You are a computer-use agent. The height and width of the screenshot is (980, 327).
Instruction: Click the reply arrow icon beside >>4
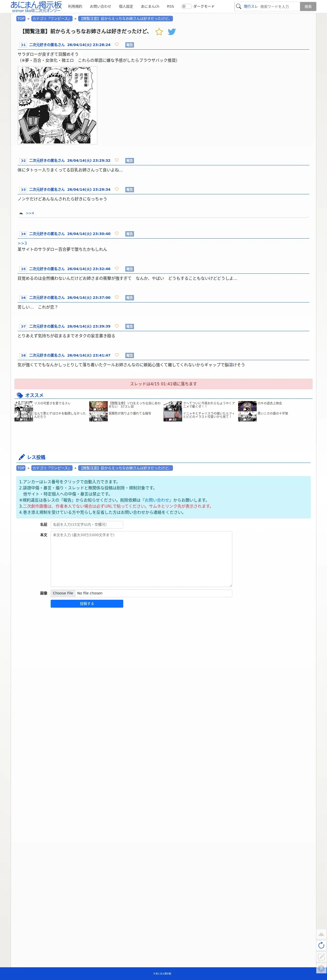(21, 213)
